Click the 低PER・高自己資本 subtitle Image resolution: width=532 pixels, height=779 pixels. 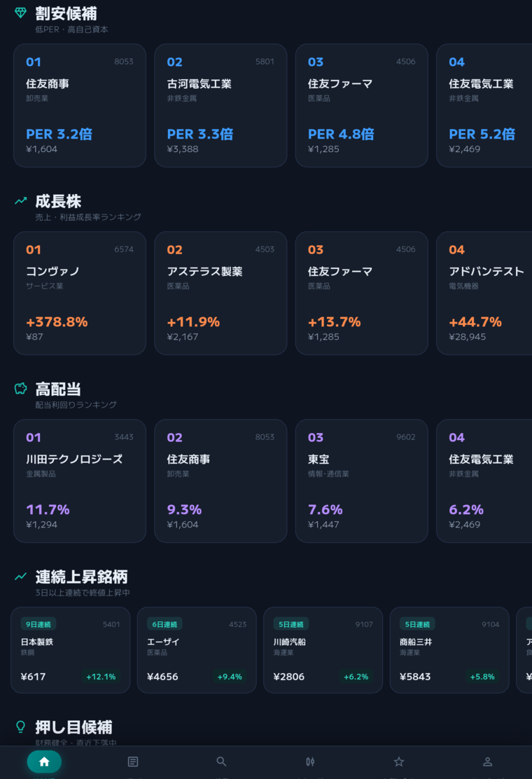click(71, 30)
